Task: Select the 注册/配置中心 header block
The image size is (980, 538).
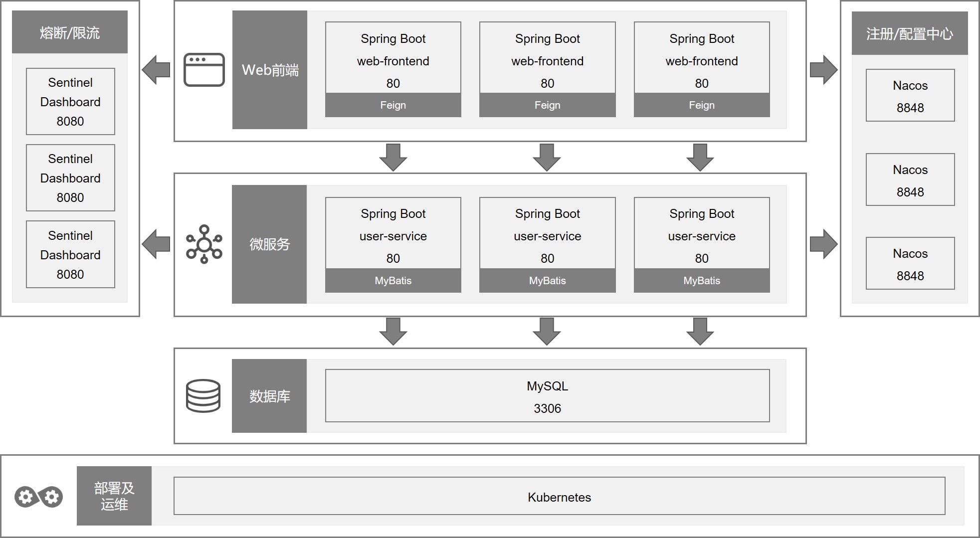Action: [x=910, y=33]
